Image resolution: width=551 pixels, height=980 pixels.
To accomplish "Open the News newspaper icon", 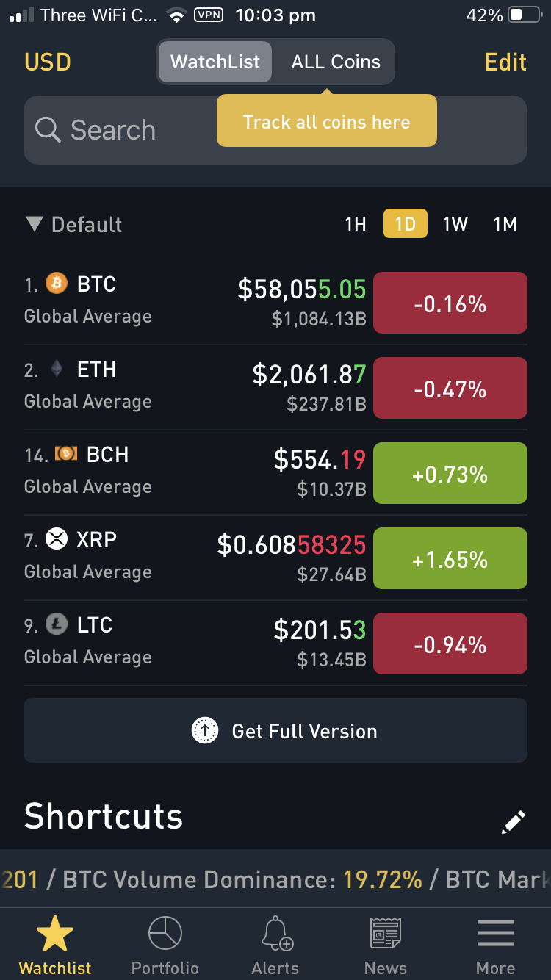I will 386,934.
